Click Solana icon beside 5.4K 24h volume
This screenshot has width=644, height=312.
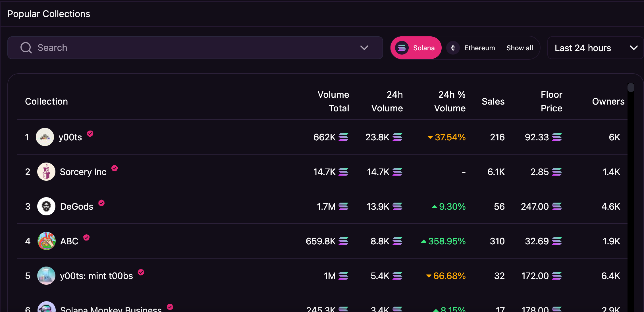(397, 276)
